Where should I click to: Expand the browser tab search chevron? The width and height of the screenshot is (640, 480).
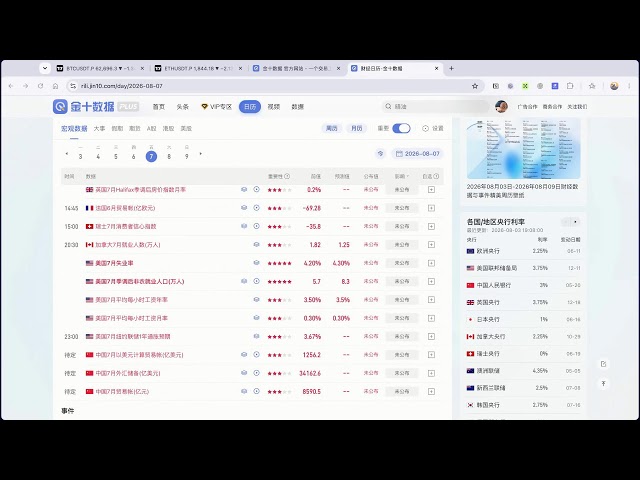tap(45, 69)
